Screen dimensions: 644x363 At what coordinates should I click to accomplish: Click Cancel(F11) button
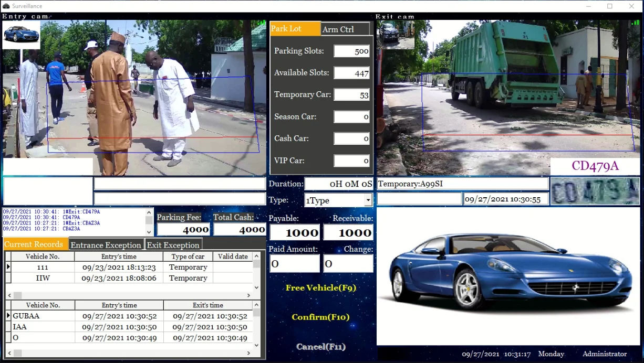(x=321, y=347)
